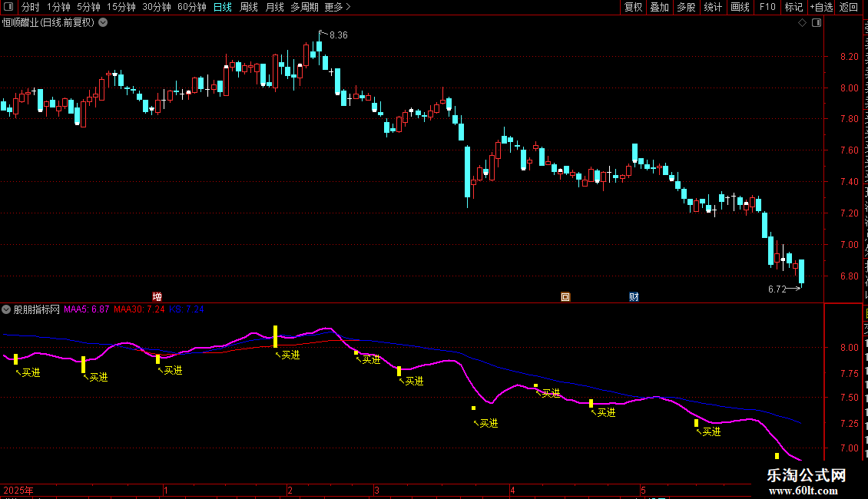Open the 统计 statistics tool

[713, 7]
